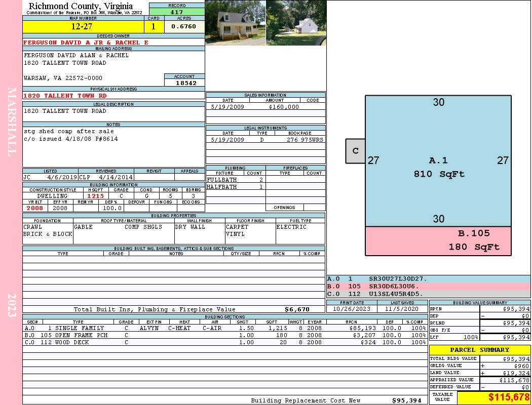This screenshot has height=405, width=532.
Task: Select the C.0 Wood Deck section row
Action: (x=225, y=342)
